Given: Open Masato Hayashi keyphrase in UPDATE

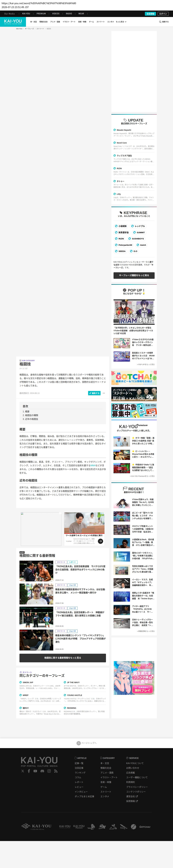Looking at the screenshot, I should (124, 130).
